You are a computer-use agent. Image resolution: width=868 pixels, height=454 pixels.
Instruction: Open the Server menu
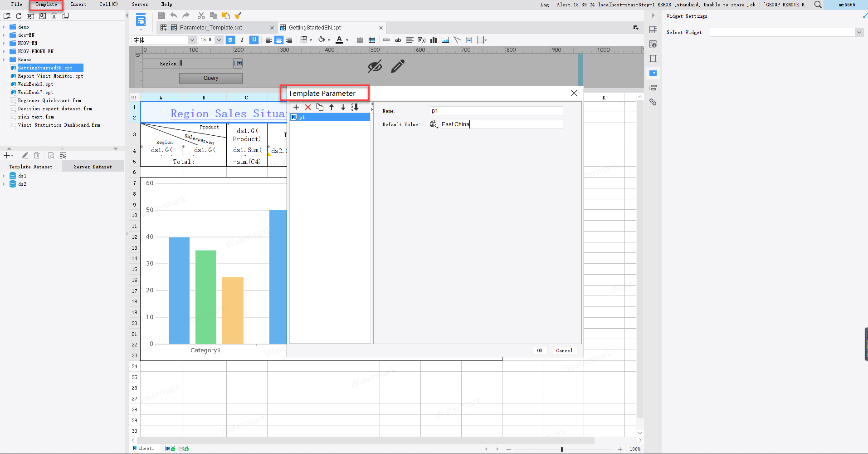(x=140, y=4)
